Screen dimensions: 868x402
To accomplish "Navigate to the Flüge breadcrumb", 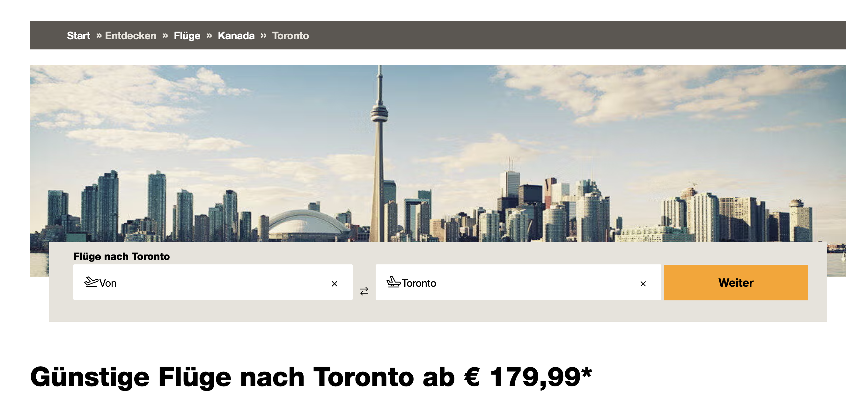I will [x=187, y=36].
